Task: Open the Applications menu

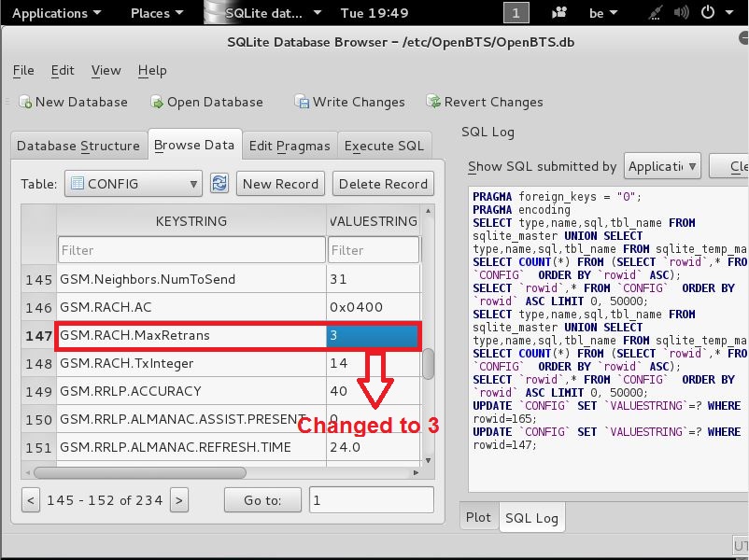Action: pyautogui.click(x=56, y=13)
